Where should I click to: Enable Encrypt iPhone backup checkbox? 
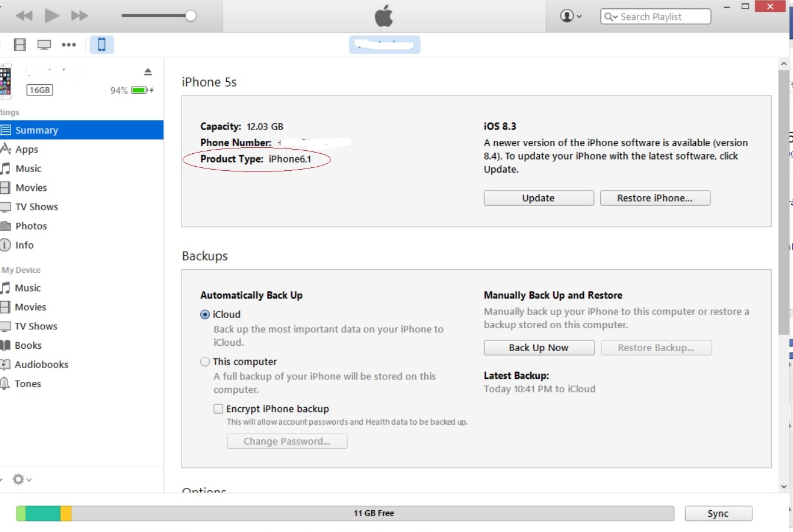[x=219, y=409]
